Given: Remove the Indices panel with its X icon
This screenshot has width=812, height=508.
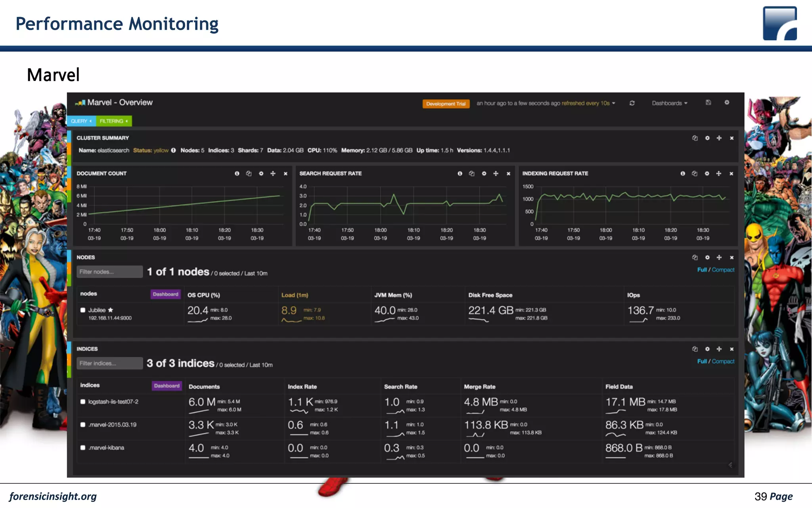Looking at the screenshot, I should (732, 349).
